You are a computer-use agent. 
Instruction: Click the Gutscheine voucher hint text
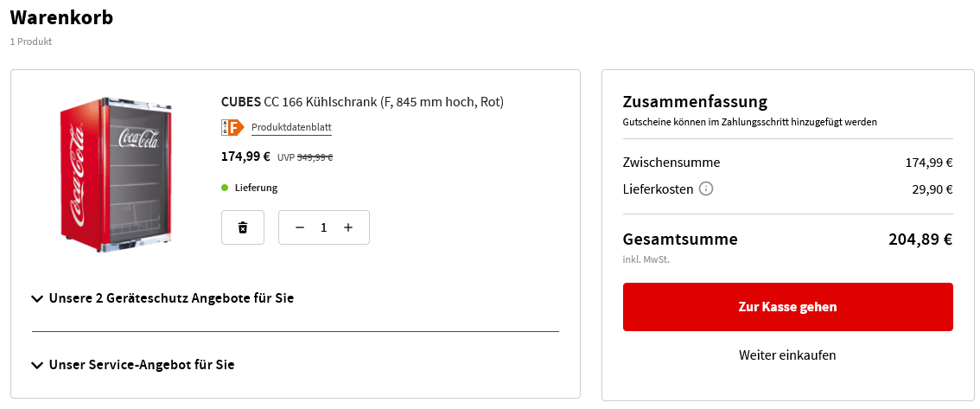749,122
